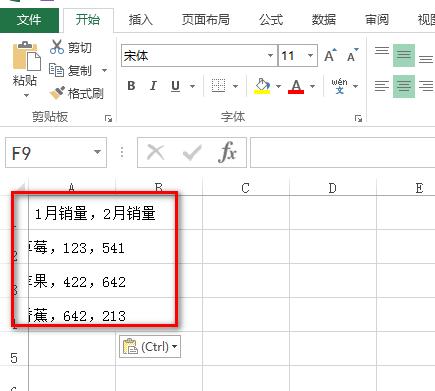Select column D header

point(333,188)
